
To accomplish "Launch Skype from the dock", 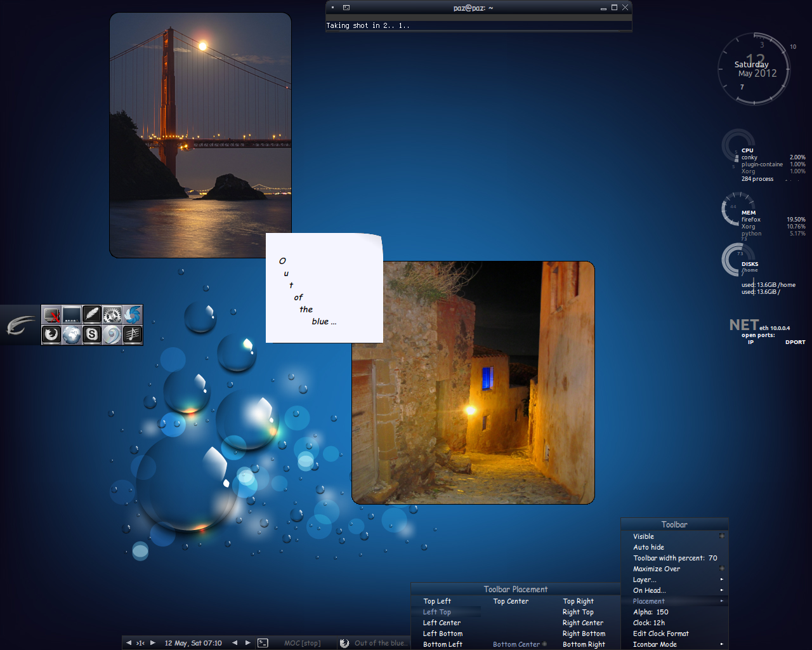I will coord(92,335).
